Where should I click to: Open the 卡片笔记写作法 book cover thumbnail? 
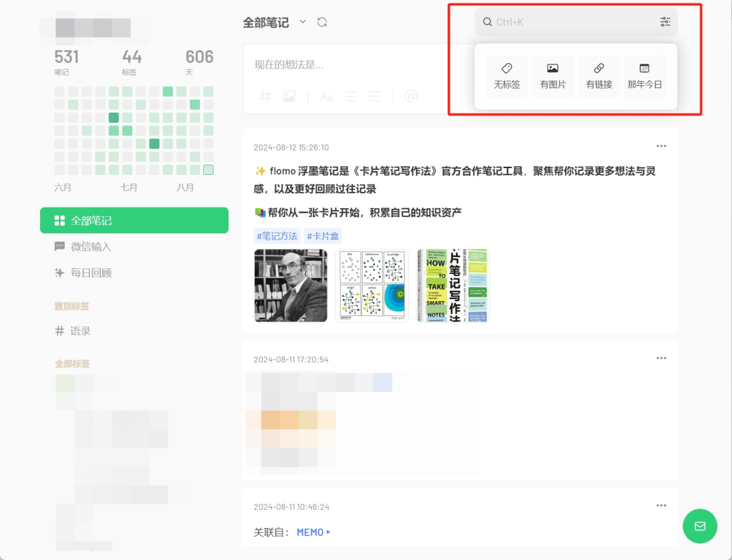click(x=453, y=285)
